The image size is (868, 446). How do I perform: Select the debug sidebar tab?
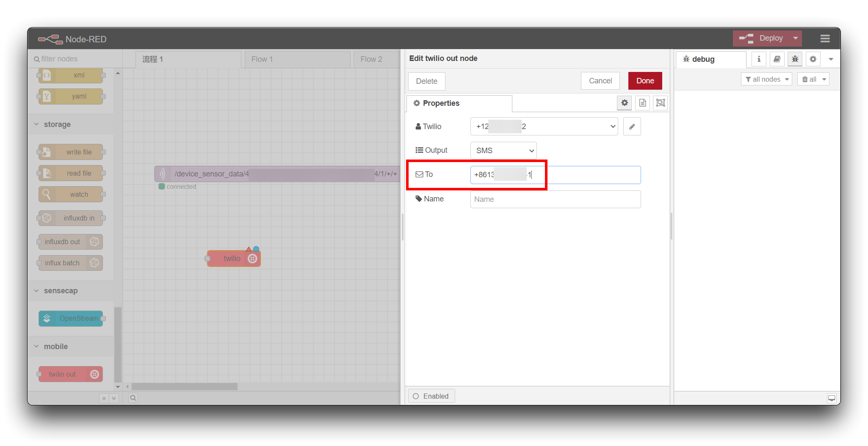point(711,59)
